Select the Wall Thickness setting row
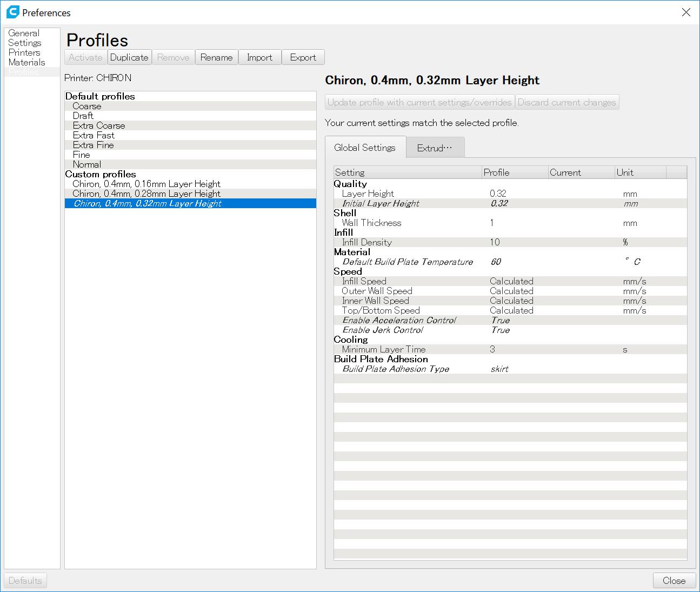The height and width of the screenshot is (592, 700). click(x=510, y=223)
